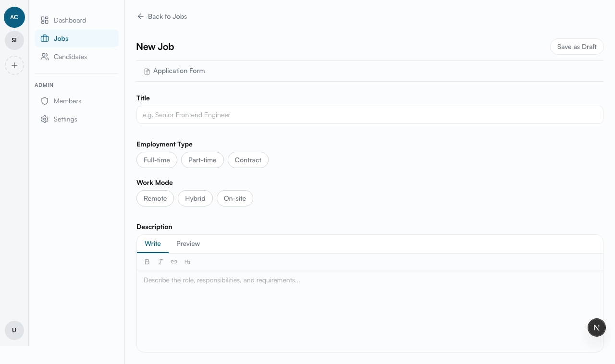Open the Candidates section
Viewport: 615px width, 364px height.
[x=76, y=57]
